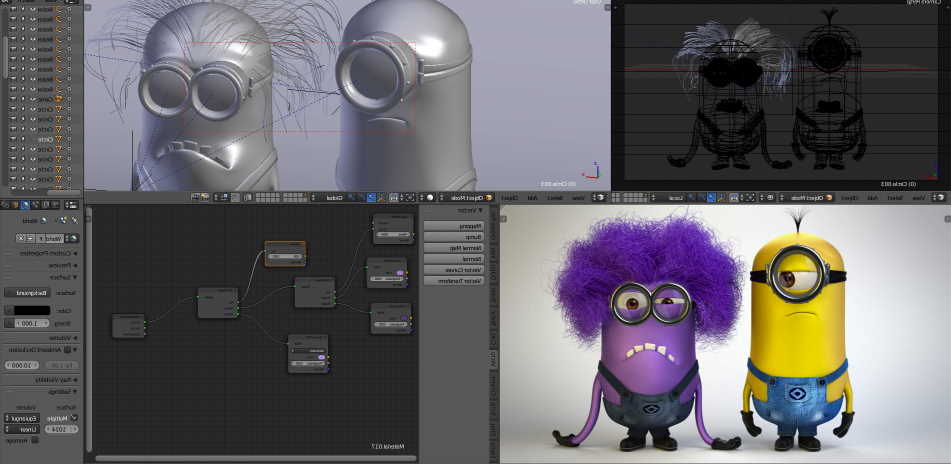Open Select menu in camera view header
951x464 pixels.
(894, 197)
